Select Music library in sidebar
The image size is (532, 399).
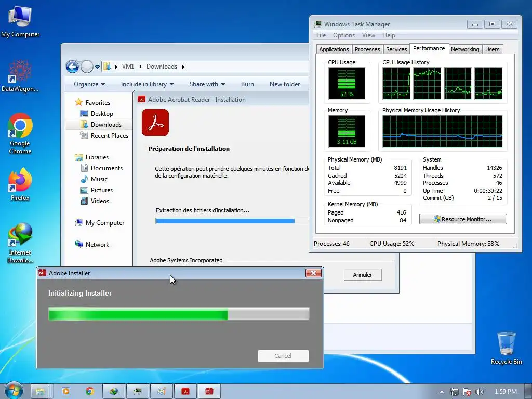99,179
